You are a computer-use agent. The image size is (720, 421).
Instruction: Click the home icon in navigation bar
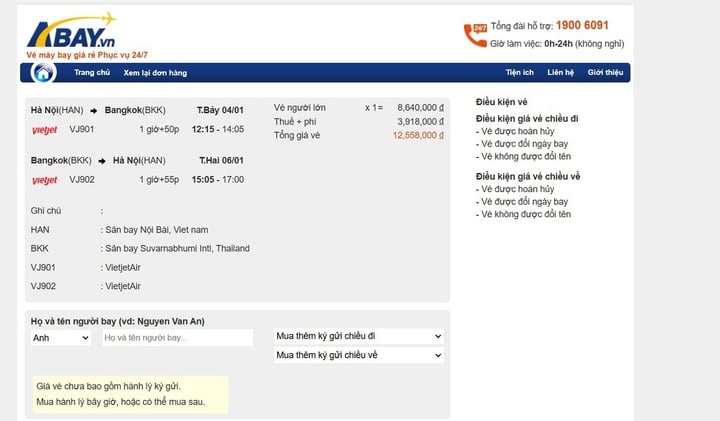click(44, 73)
